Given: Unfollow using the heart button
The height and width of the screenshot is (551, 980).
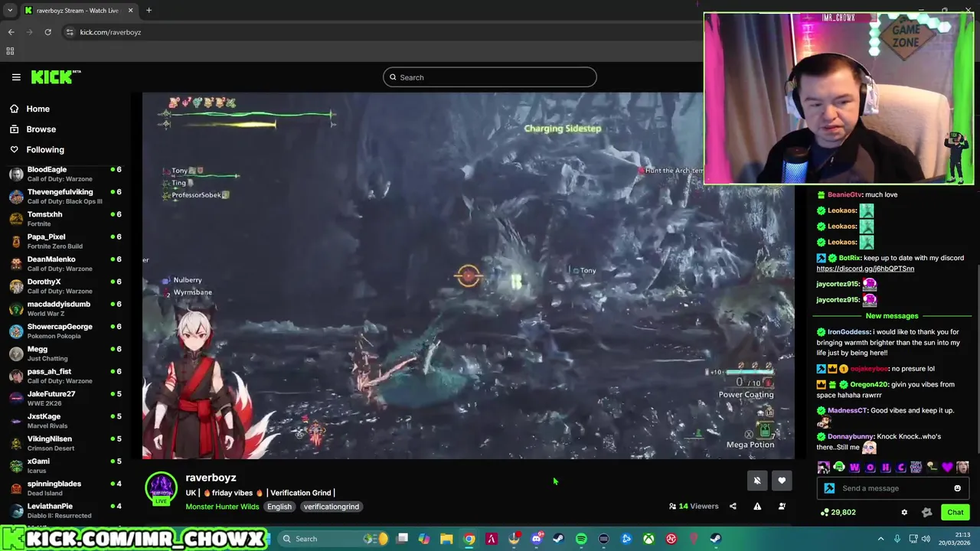Looking at the screenshot, I should click(782, 481).
